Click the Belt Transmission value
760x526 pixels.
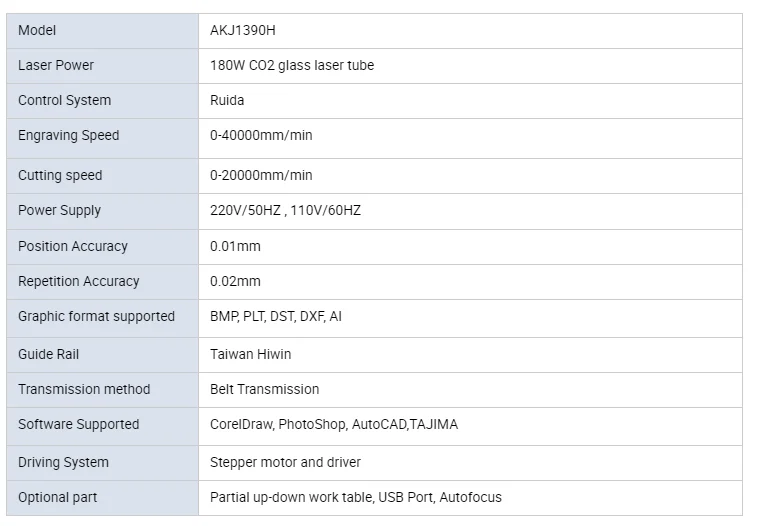265,389
